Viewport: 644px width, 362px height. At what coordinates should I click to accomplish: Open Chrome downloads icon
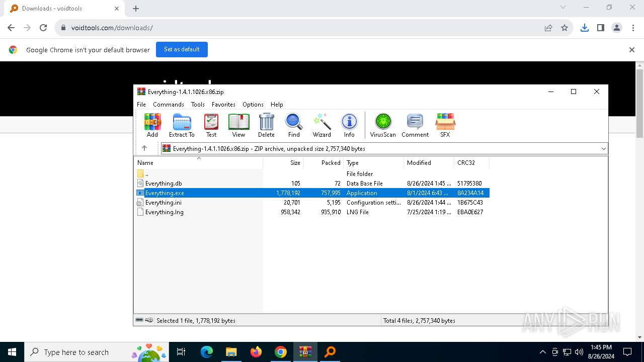click(x=584, y=28)
